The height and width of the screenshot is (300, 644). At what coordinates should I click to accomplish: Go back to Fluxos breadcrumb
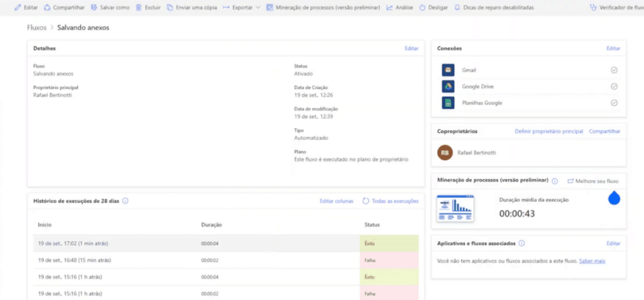(36, 28)
